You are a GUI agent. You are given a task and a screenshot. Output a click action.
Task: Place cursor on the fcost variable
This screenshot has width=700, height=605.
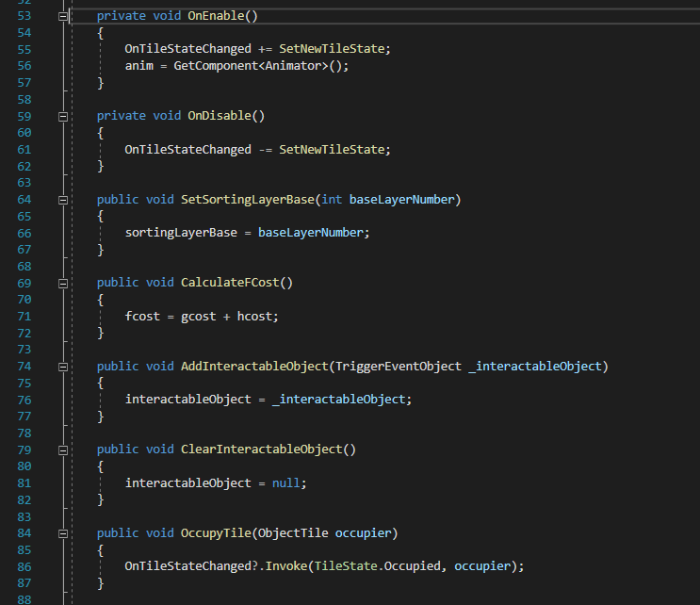142,316
